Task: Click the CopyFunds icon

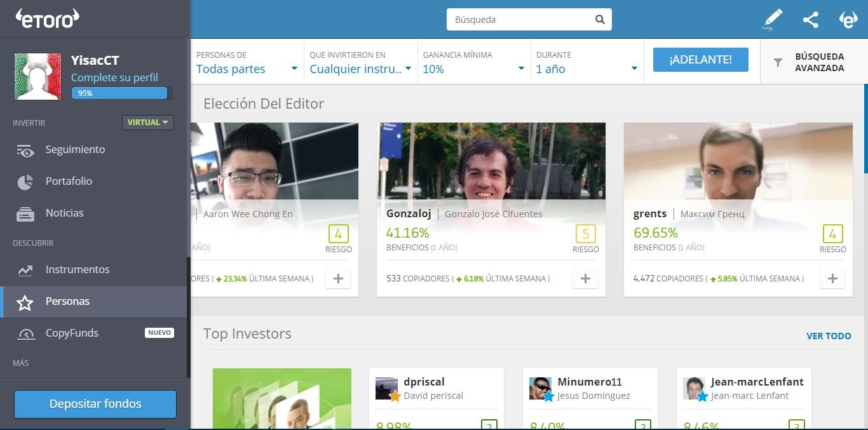Action: (x=26, y=334)
